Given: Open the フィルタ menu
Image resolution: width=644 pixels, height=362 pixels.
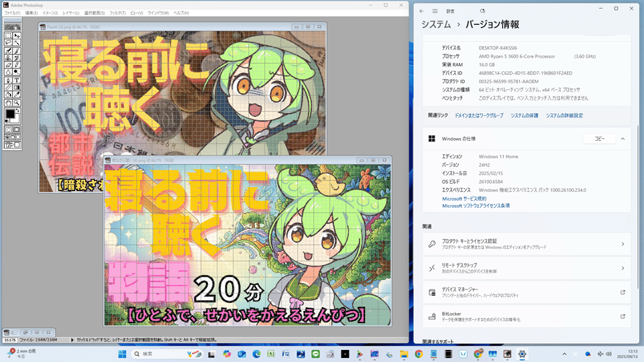Looking at the screenshot, I should point(117,13).
